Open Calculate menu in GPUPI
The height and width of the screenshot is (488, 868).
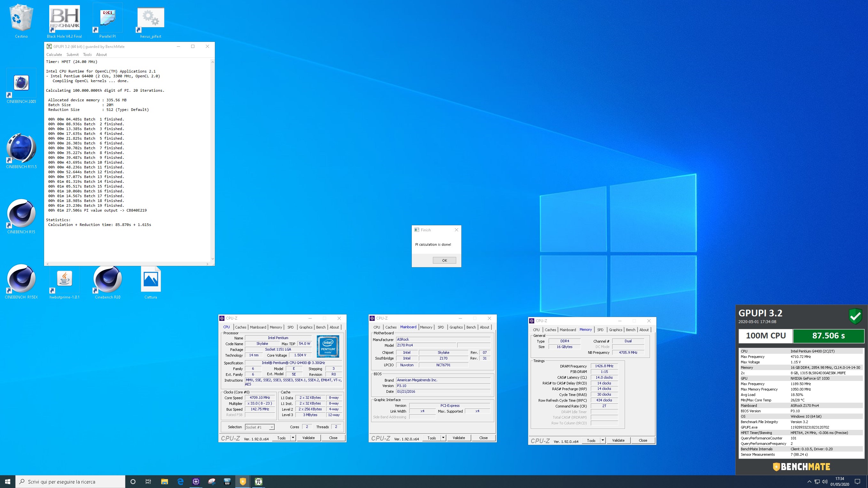pos(54,55)
